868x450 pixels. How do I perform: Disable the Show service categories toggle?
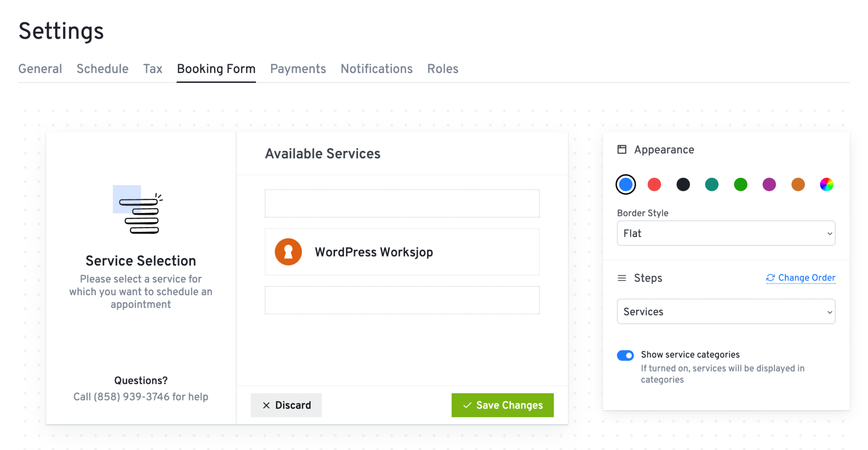(x=626, y=355)
